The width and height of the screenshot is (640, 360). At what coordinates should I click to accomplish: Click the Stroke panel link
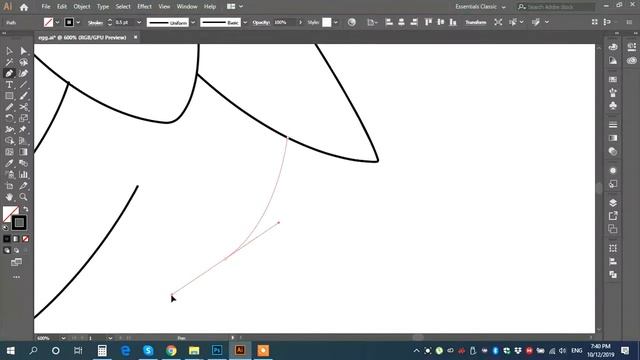point(96,23)
